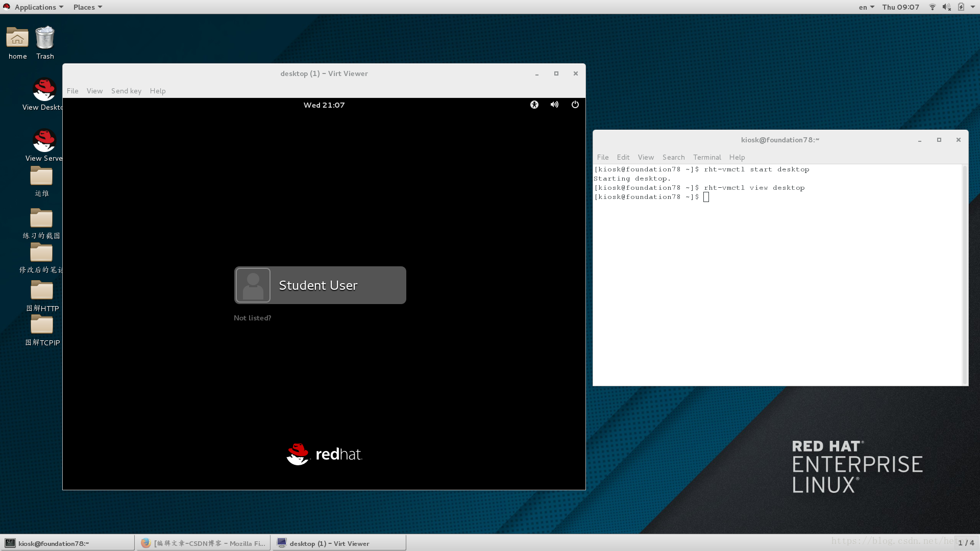The width and height of the screenshot is (980, 551).
Task: Open the 图解HTTP folder on desktop
Action: click(x=41, y=291)
